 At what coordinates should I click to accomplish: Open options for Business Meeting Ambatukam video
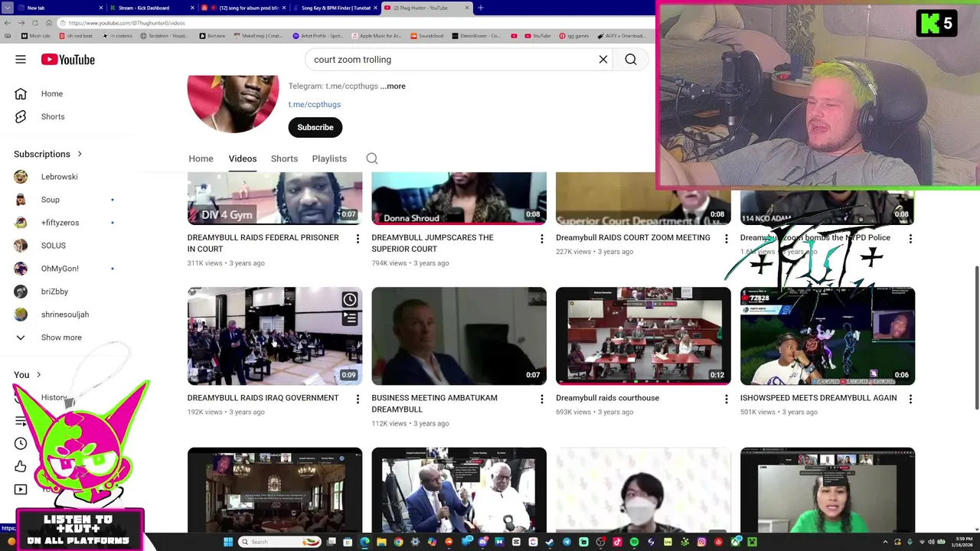pos(542,399)
